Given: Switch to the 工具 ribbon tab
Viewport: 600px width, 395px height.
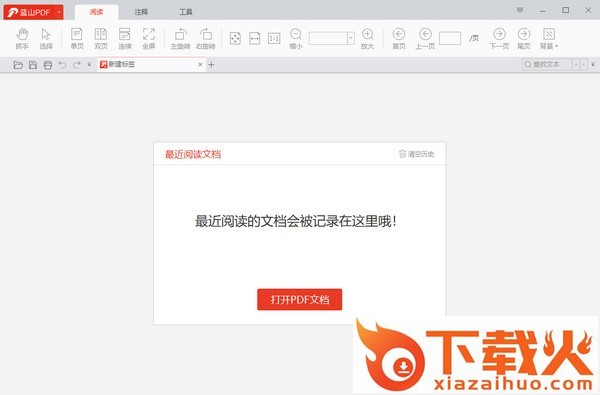Looking at the screenshot, I should [186, 12].
